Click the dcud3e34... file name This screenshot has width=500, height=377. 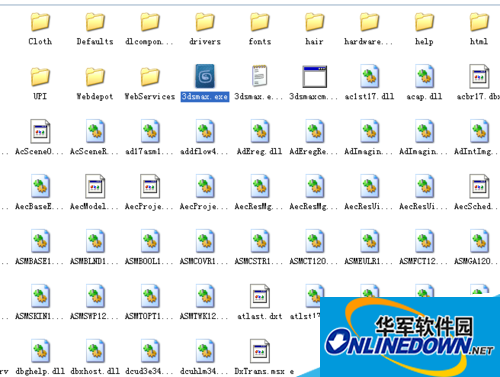point(149,371)
